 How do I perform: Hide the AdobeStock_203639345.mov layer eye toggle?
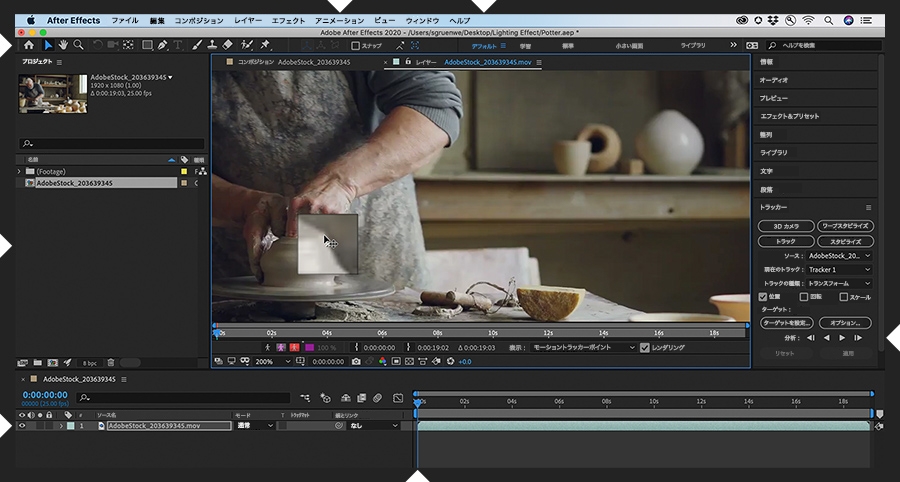coord(22,425)
